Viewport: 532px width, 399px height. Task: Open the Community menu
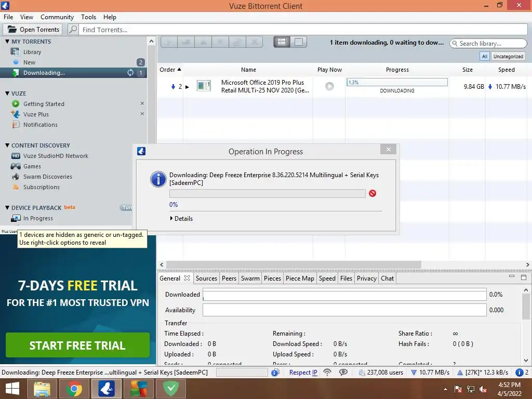tap(57, 17)
